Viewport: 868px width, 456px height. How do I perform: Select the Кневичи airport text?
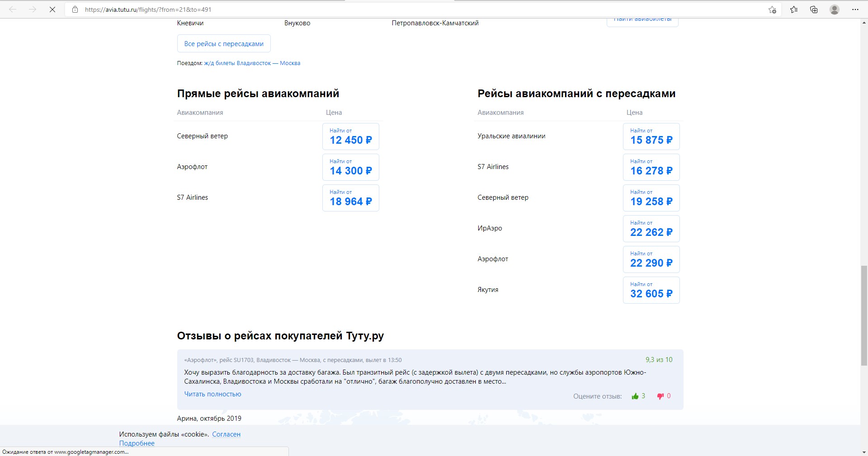pyautogui.click(x=190, y=23)
